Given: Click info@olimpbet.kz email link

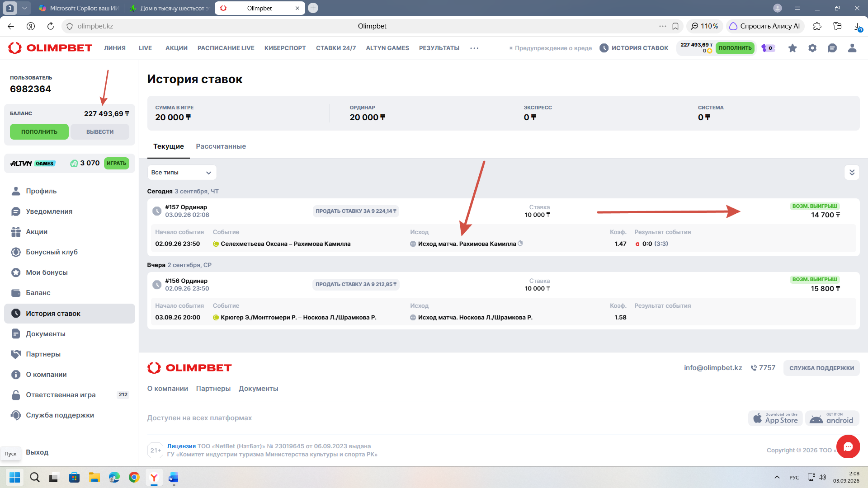Looking at the screenshot, I should pyautogui.click(x=713, y=368).
